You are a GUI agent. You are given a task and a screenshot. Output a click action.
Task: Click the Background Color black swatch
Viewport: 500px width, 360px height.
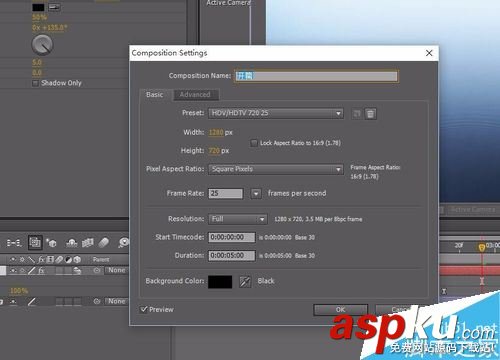(220, 282)
